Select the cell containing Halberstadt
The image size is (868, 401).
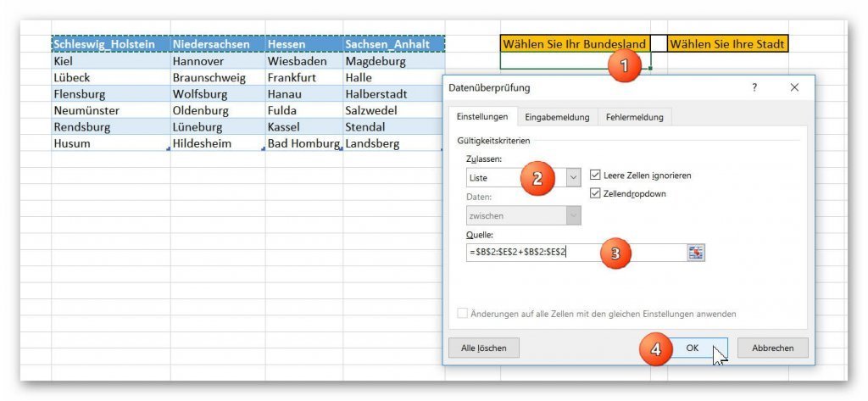point(393,93)
